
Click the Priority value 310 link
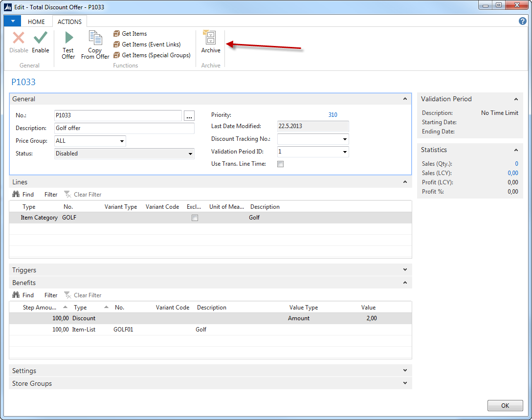point(332,115)
